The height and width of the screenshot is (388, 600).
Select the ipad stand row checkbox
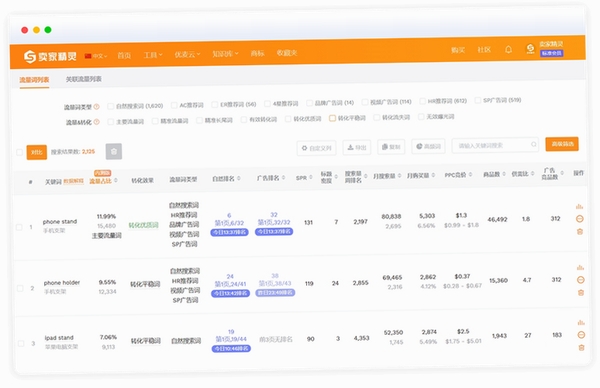click(x=21, y=343)
